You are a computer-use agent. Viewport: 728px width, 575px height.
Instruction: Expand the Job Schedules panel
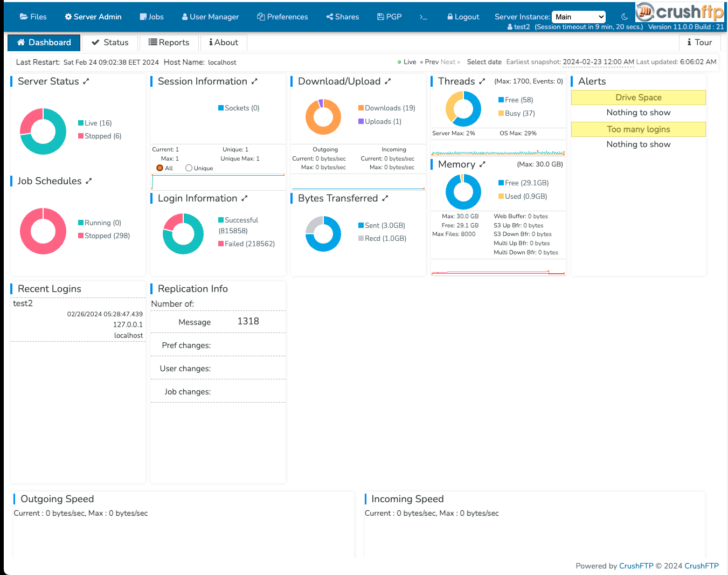[x=89, y=181]
